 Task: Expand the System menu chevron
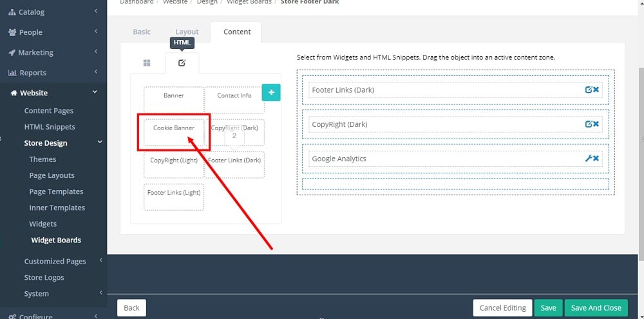click(x=100, y=293)
